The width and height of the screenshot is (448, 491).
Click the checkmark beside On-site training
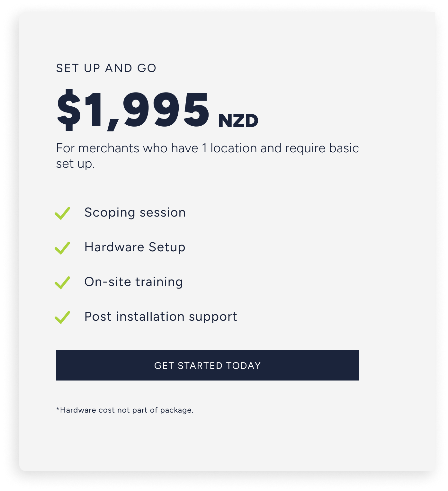[62, 282]
